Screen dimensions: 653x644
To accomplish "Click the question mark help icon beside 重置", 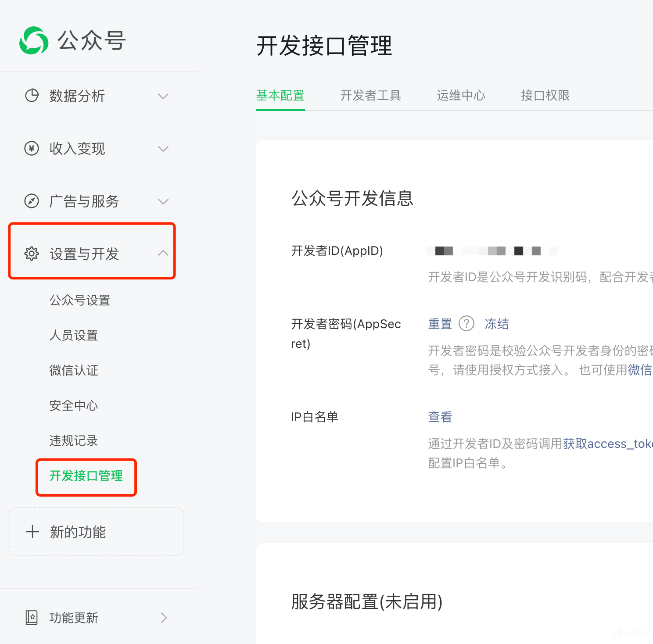I will [466, 324].
